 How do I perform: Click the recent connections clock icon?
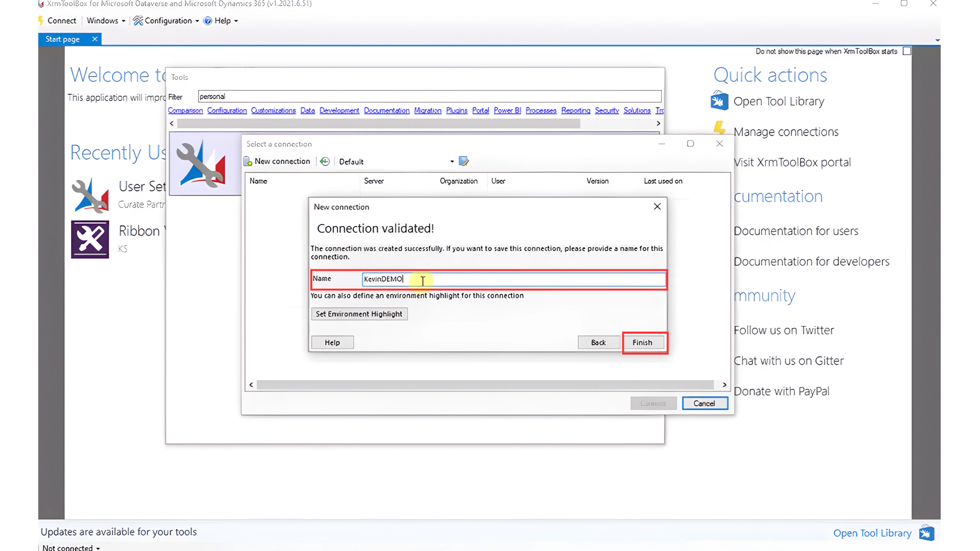point(325,161)
